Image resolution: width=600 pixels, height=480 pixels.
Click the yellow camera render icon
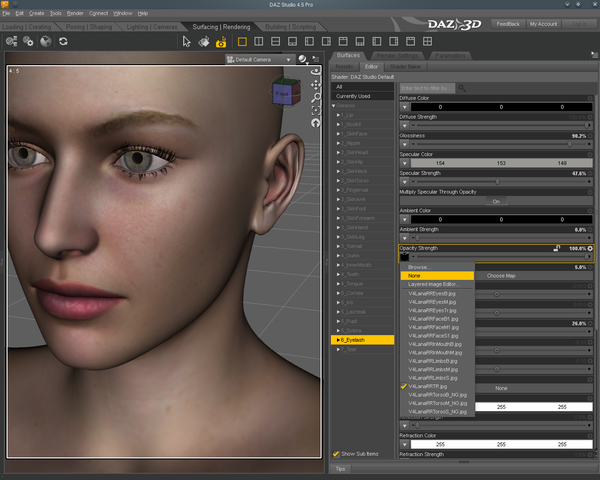coord(220,42)
